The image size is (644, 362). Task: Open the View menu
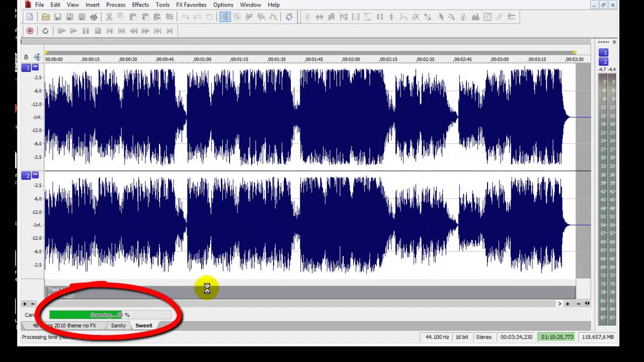click(x=72, y=5)
